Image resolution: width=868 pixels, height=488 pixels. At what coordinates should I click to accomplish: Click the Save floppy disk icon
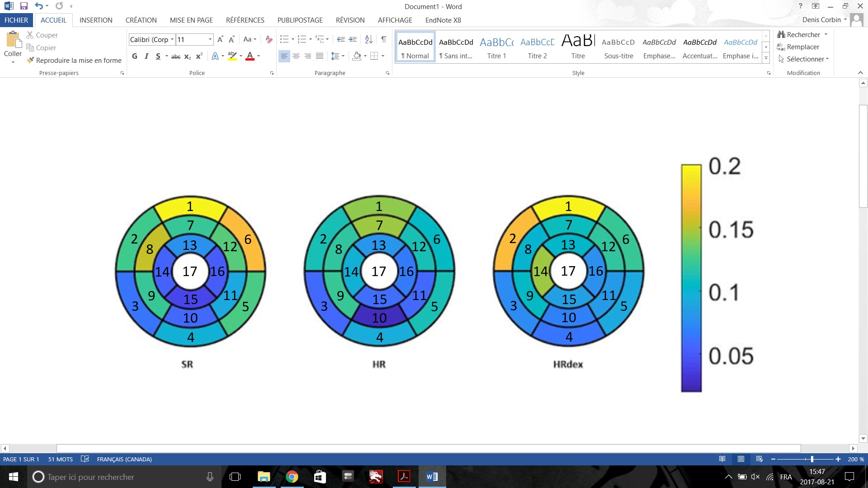click(24, 6)
